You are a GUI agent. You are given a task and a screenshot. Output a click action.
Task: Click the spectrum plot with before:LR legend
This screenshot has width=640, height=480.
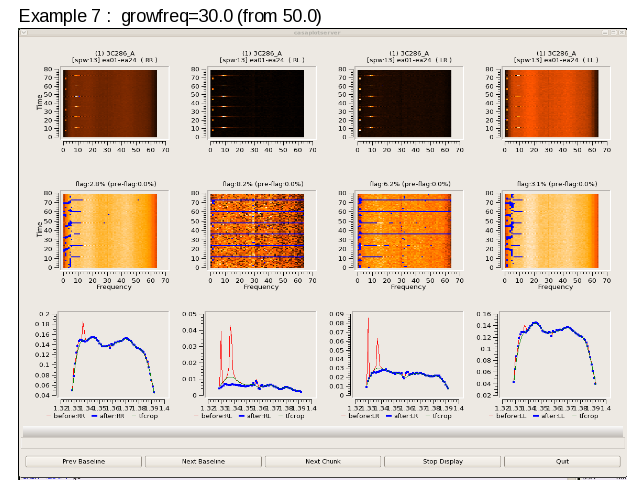408,354
